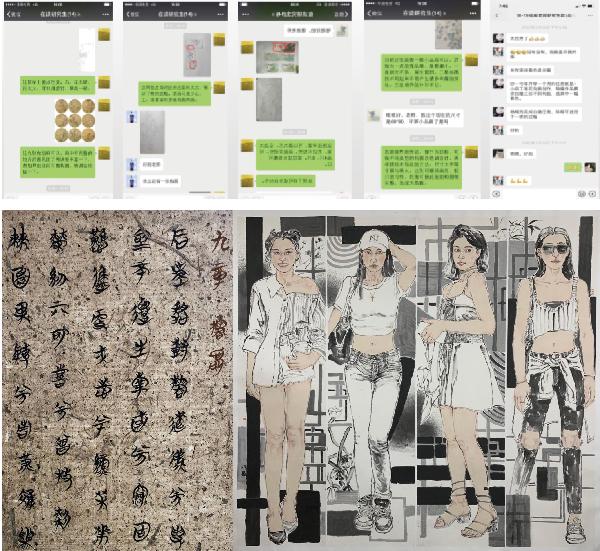The width and height of the screenshot is (600, 551).
Task: Select the two-line message below the four-line message
Action: (x=545, y=114)
